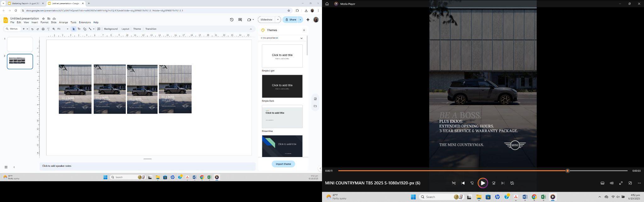Expand the new slide layout dropdown

pyautogui.click(x=27, y=29)
